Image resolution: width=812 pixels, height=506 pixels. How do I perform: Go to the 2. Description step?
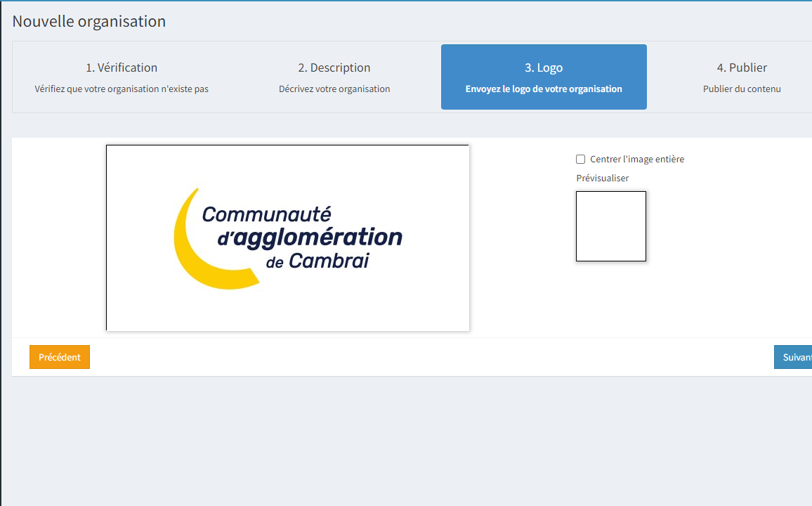334,77
